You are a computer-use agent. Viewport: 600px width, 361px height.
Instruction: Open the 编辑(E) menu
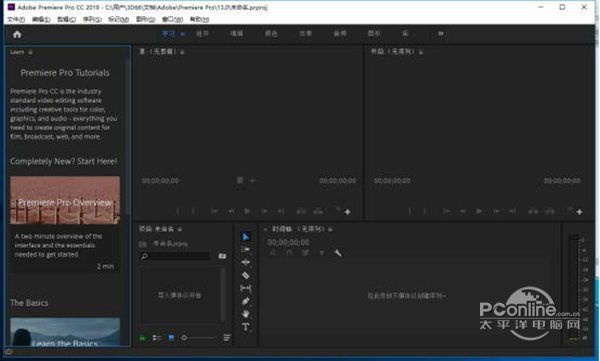click(x=41, y=19)
